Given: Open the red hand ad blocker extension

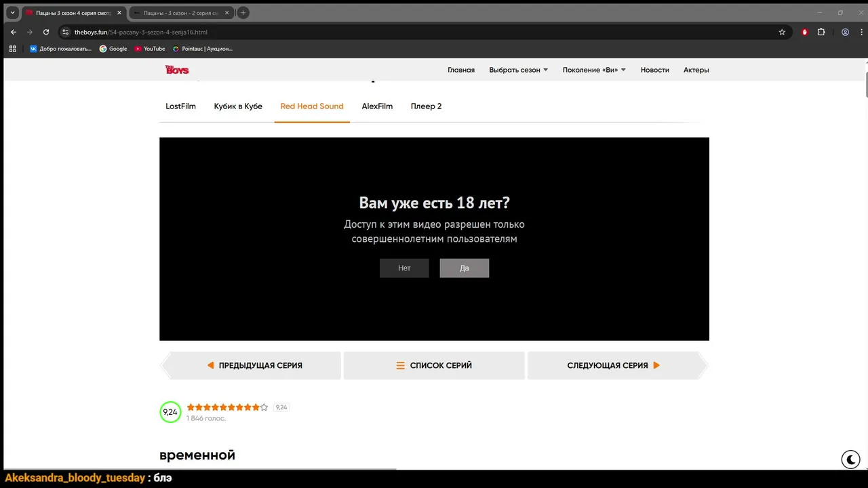Looking at the screenshot, I should pos(805,32).
